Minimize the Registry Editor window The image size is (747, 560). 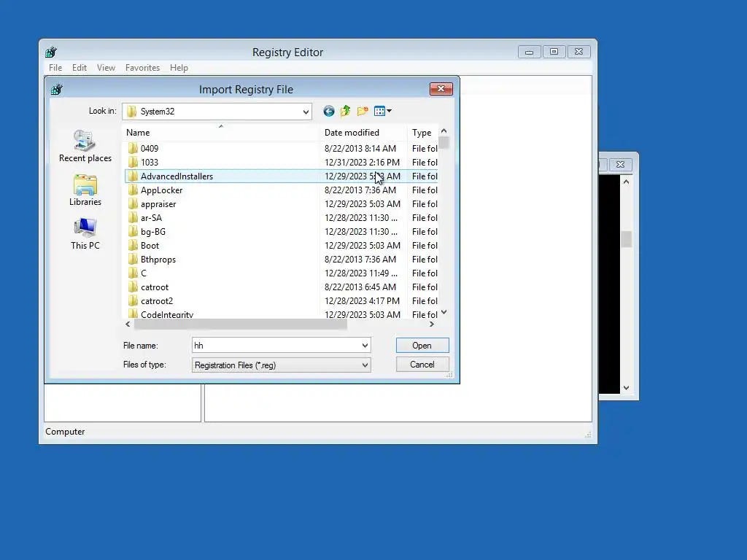click(x=530, y=52)
